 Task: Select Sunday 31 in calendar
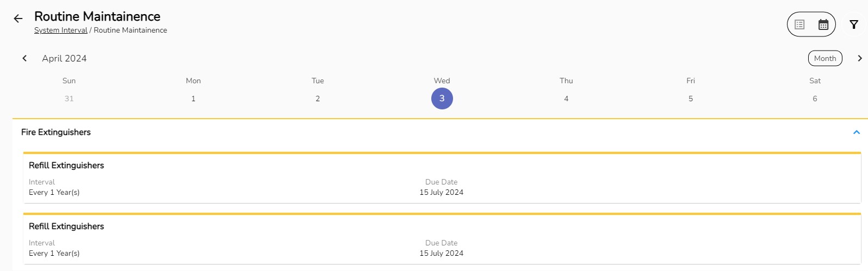(69, 98)
